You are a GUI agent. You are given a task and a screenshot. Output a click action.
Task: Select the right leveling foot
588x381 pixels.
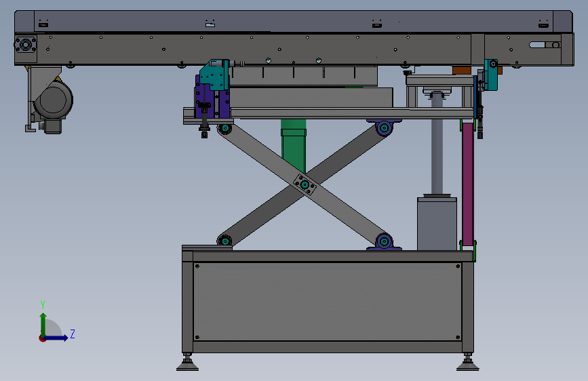[x=468, y=362]
